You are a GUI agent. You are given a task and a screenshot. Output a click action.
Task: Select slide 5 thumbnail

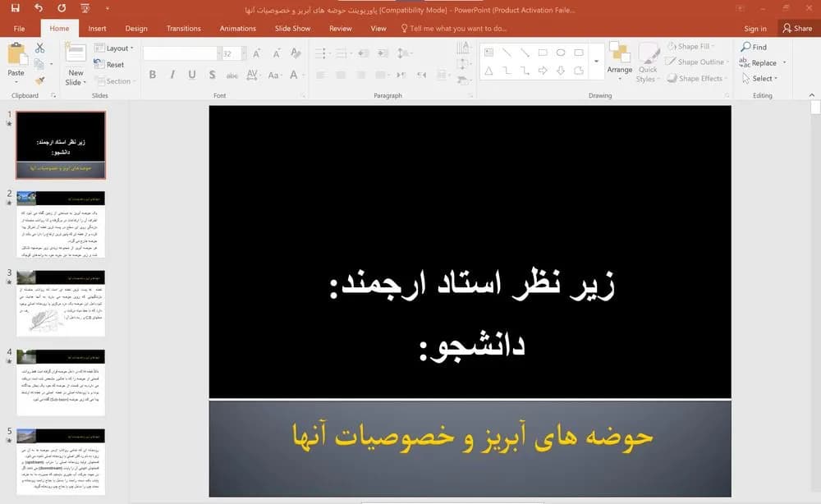[x=61, y=461]
